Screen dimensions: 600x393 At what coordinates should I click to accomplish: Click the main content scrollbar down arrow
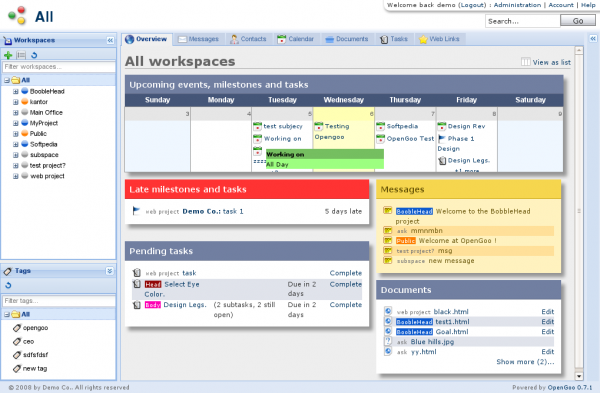pos(579,377)
